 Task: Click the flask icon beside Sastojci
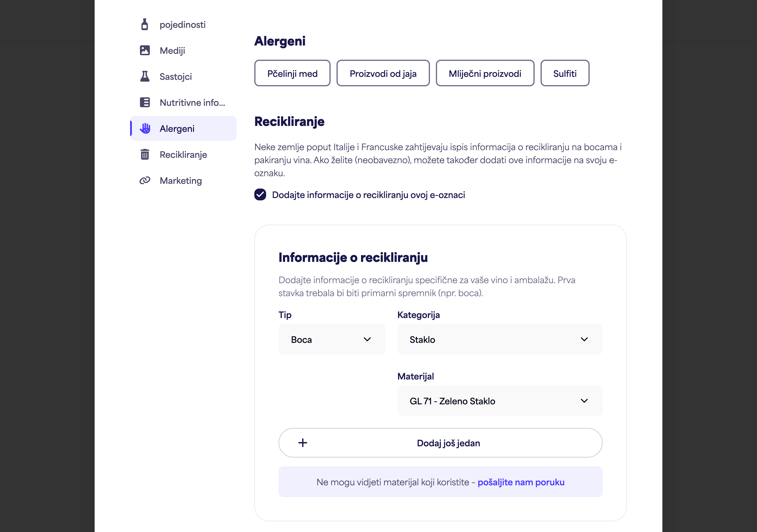coord(145,77)
